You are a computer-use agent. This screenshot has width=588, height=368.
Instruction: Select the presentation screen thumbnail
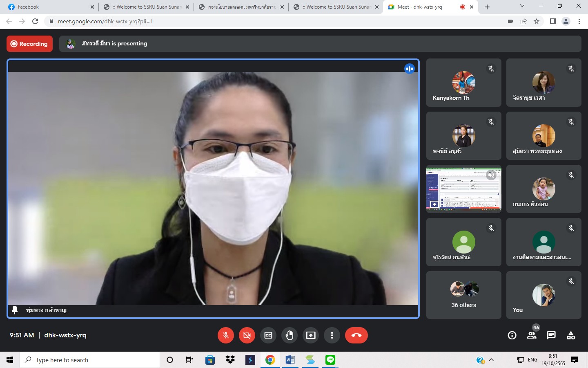click(x=463, y=188)
